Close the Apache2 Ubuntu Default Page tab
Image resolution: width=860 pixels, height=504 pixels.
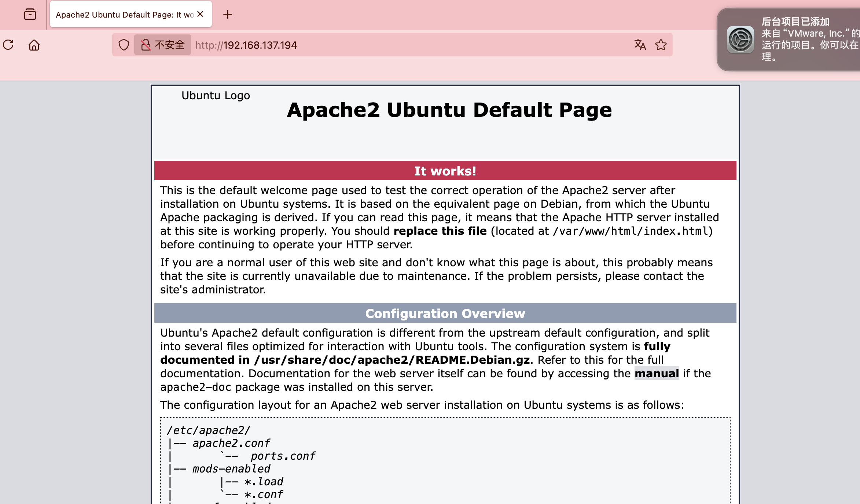(200, 14)
